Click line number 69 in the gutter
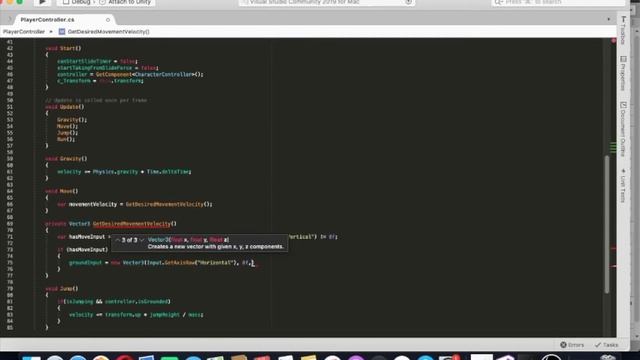 pos(10,224)
